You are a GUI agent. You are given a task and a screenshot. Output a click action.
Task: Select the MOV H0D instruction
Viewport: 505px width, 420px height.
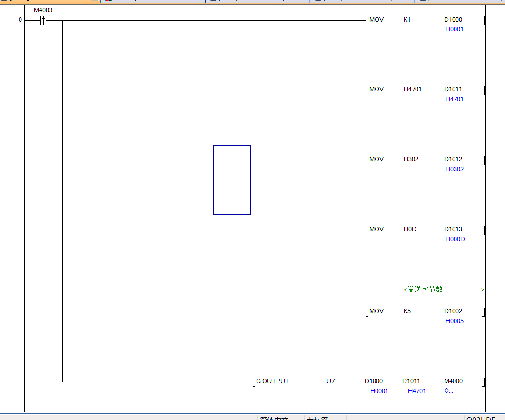click(x=376, y=230)
